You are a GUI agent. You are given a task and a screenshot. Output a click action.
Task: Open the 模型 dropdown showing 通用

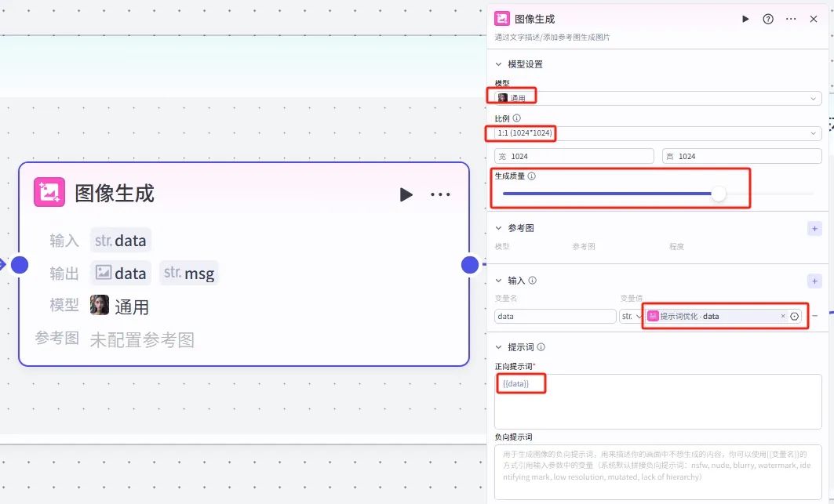[x=658, y=98]
